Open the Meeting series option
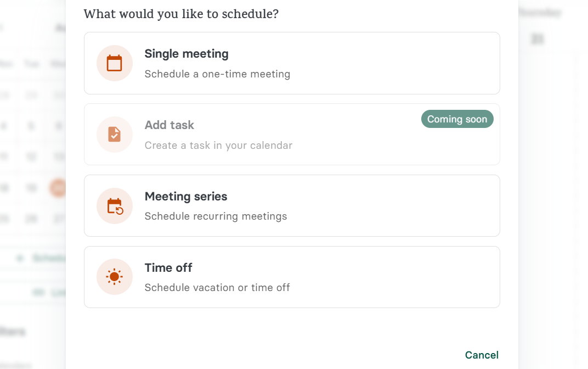The width and height of the screenshot is (588, 369). 291,205
